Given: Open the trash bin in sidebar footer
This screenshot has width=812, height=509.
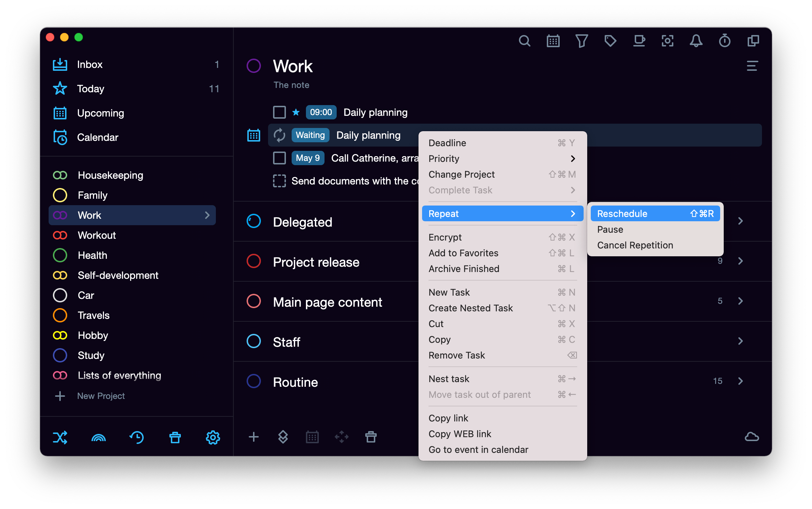Looking at the screenshot, I should tap(175, 437).
